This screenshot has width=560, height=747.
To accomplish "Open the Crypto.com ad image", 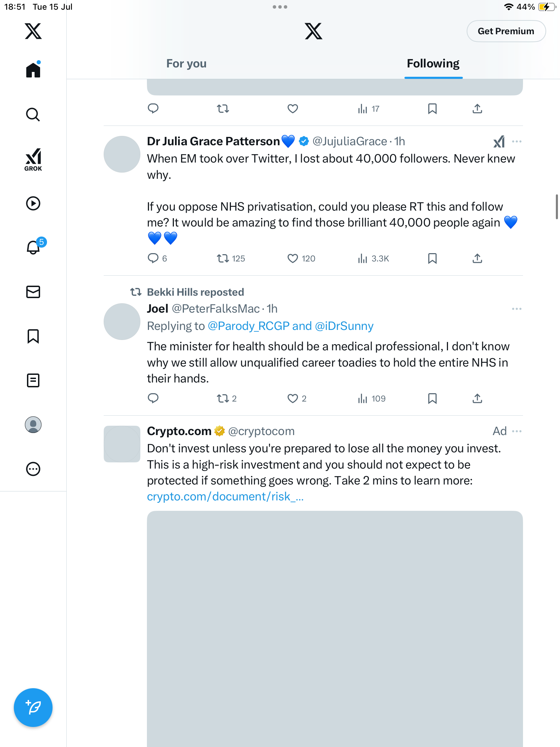I will [335, 629].
